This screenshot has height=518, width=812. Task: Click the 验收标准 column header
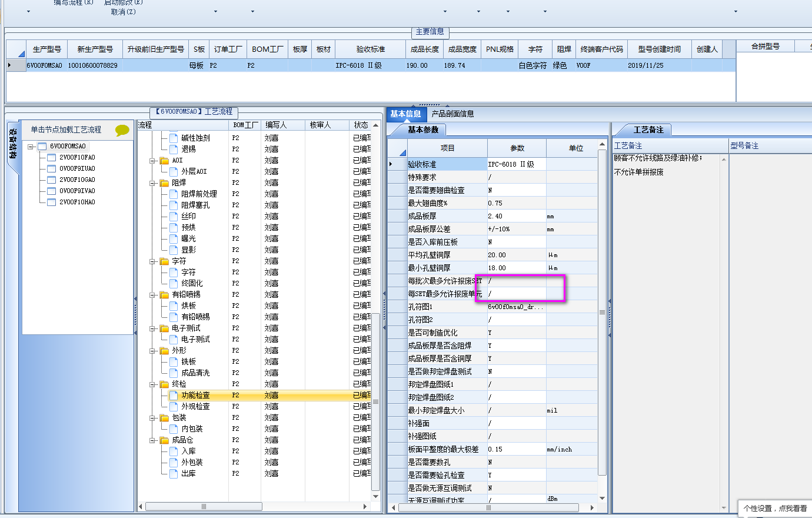[x=370, y=49]
